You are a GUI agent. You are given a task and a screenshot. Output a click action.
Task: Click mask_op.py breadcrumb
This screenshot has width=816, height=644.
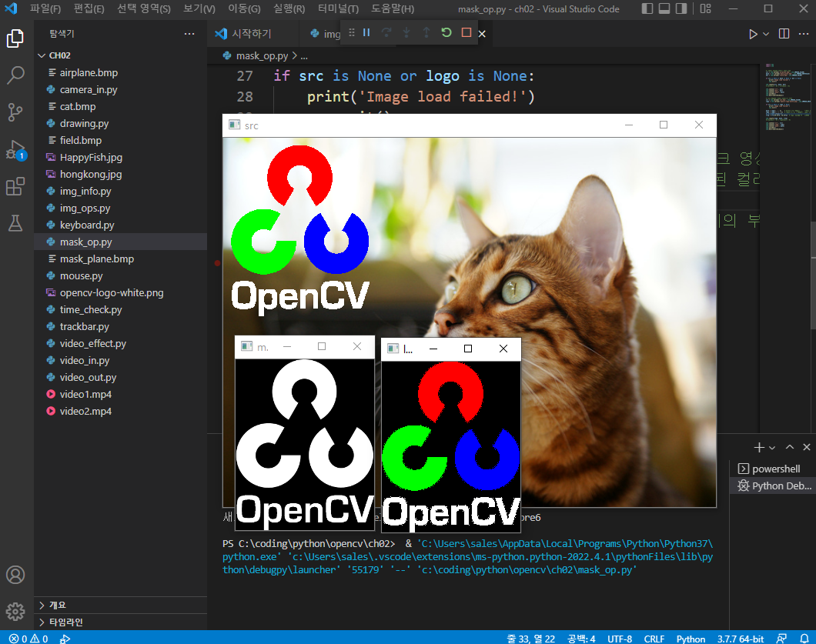point(262,55)
